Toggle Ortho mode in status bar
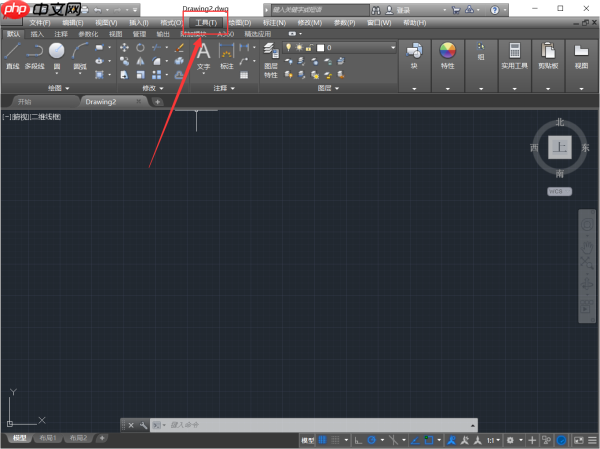Image resolution: width=600 pixels, height=449 pixels. point(358,440)
